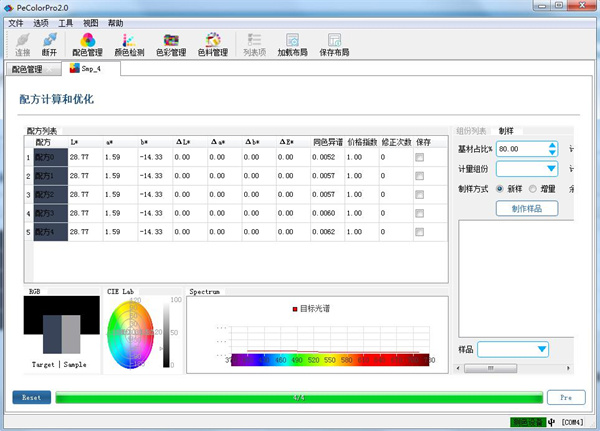The width and height of the screenshot is (600, 431).
Task: Select the 增量 radio button
Action: click(x=534, y=188)
